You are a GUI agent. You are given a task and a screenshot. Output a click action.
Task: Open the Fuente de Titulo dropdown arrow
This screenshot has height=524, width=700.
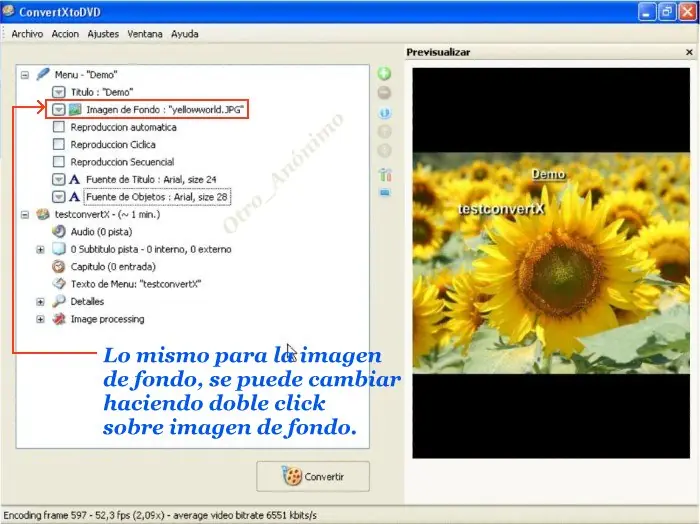point(59,179)
